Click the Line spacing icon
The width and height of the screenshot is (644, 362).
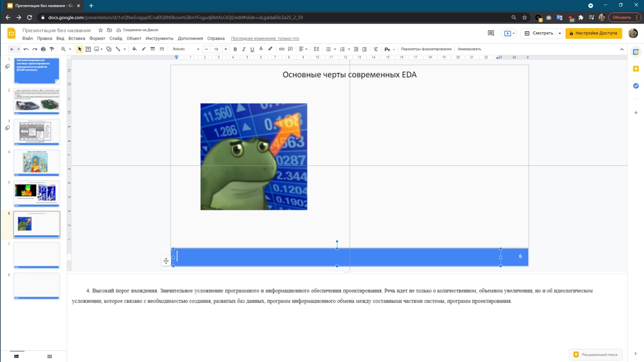pyautogui.click(x=316, y=49)
